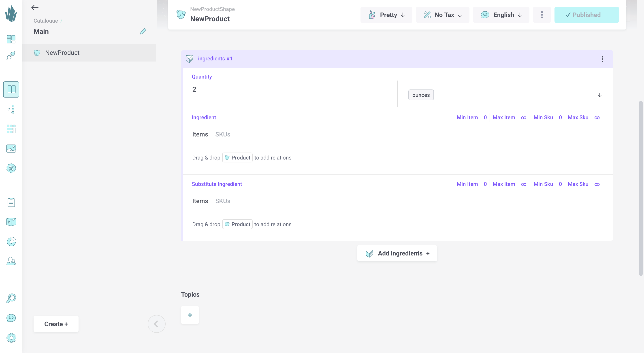Viewport: 644px width, 353px height.
Task: Open the No Tax group dropdown
Action: 443,15
